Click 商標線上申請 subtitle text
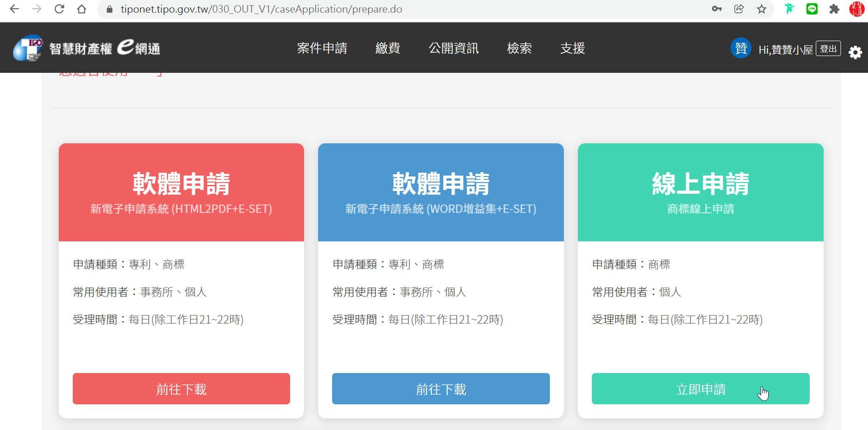The width and height of the screenshot is (868, 430). coord(701,209)
